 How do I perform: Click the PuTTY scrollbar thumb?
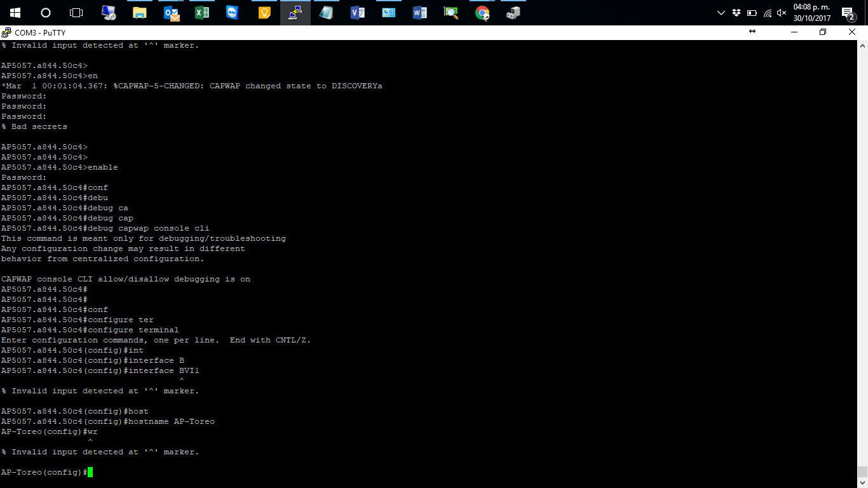[862, 471]
